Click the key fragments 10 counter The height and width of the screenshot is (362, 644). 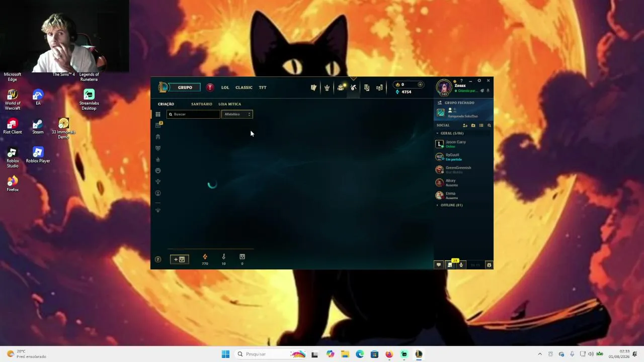point(224,259)
